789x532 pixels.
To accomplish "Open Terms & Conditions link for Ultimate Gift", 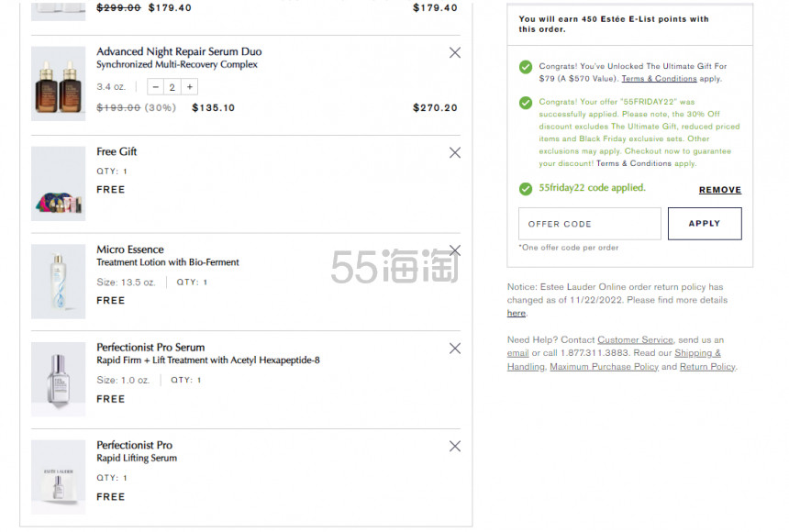I will [659, 79].
